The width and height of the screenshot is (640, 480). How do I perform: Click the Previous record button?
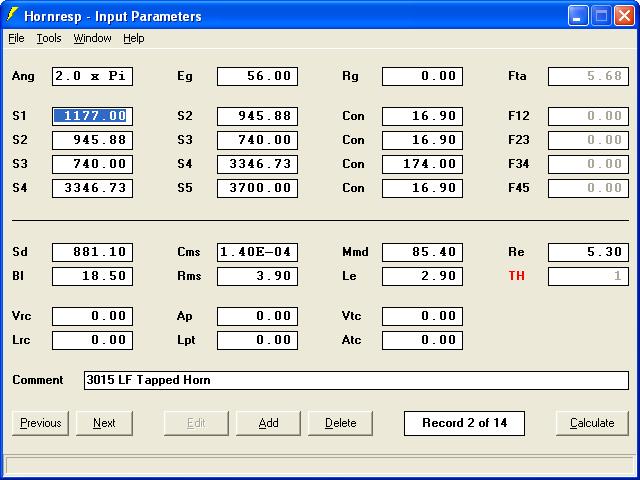(x=40, y=423)
